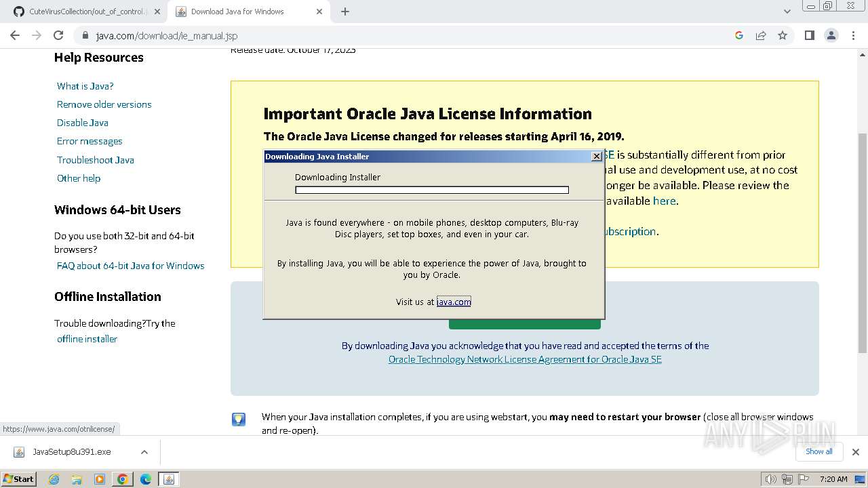868x488 pixels.
Task: Follow the 'here' link in license notice
Action: 664,201
